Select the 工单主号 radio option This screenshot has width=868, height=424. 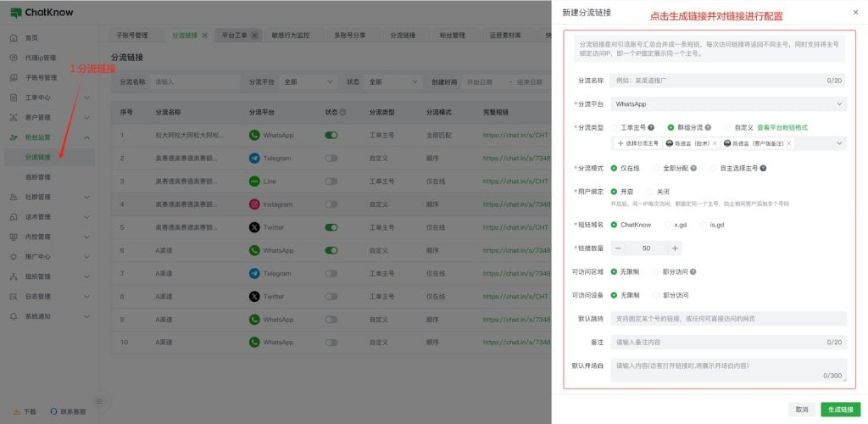615,127
